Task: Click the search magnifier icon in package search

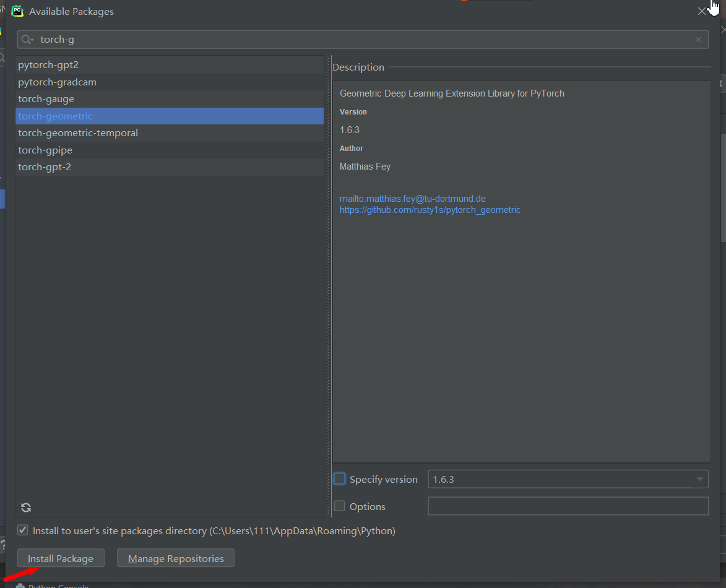Action: tap(27, 40)
